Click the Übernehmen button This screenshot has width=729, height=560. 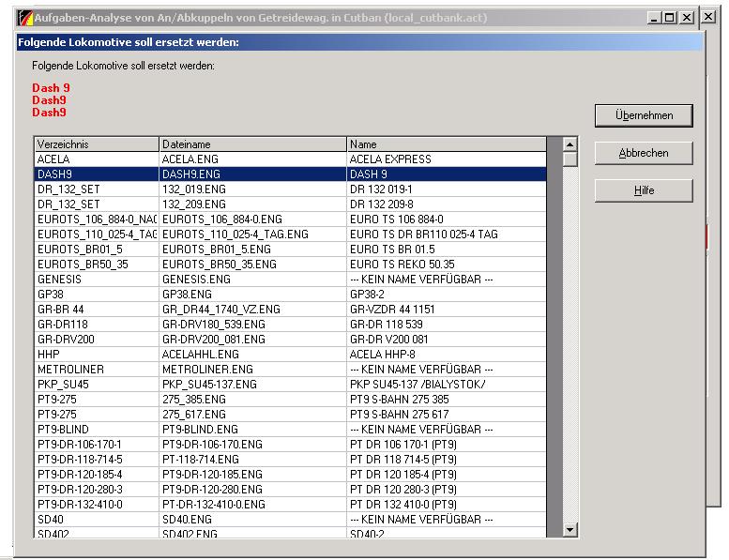click(644, 115)
